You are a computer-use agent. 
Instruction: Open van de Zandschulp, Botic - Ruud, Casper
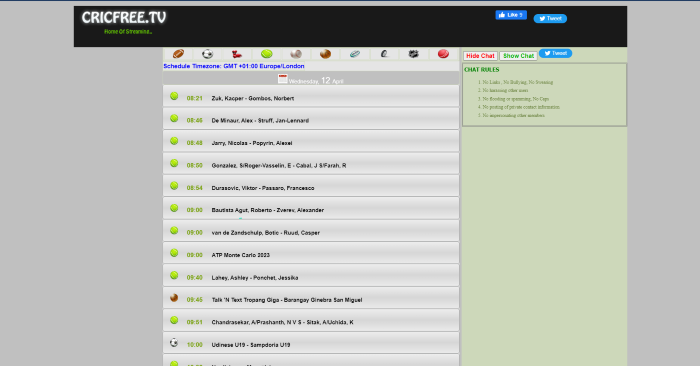266,233
